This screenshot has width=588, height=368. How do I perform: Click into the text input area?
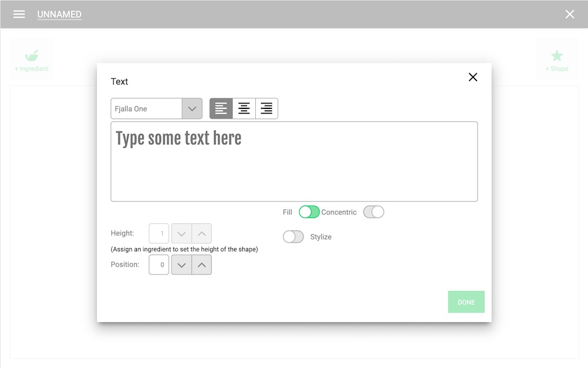294,161
